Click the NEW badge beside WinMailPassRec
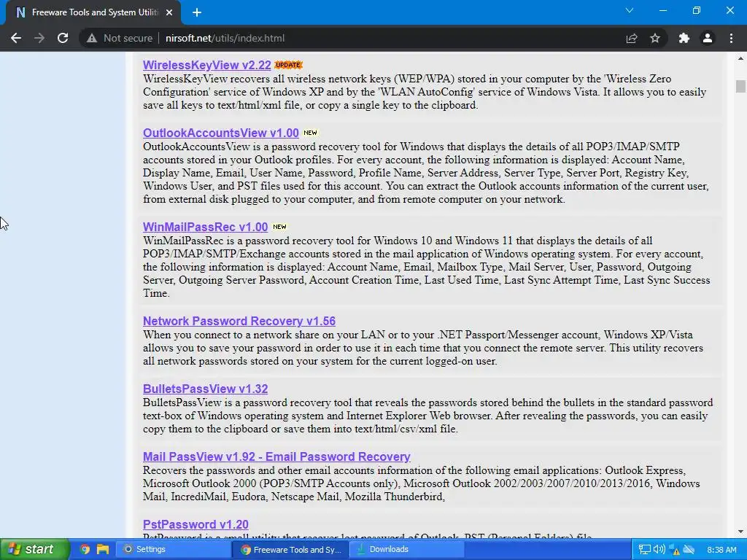Image resolution: width=747 pixels, height=560 pixels. pyautogui.click(x=279, y=227)
